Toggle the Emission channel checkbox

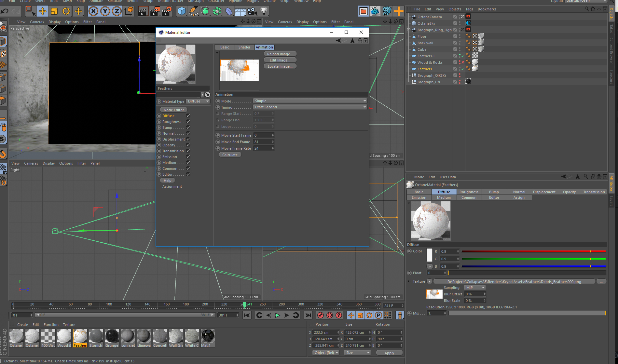coord(188,157)
